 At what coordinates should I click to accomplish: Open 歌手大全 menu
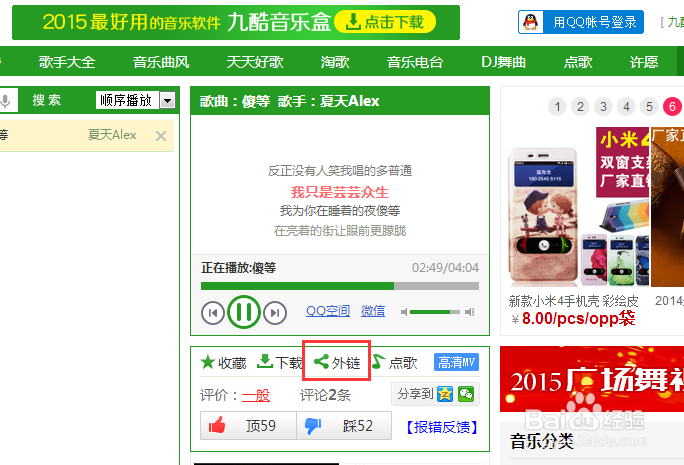pyautogui.click(x=67, y=62)
